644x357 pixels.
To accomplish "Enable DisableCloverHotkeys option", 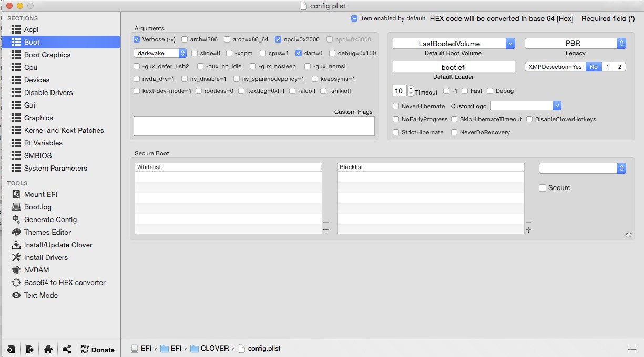I will (529, 119).
